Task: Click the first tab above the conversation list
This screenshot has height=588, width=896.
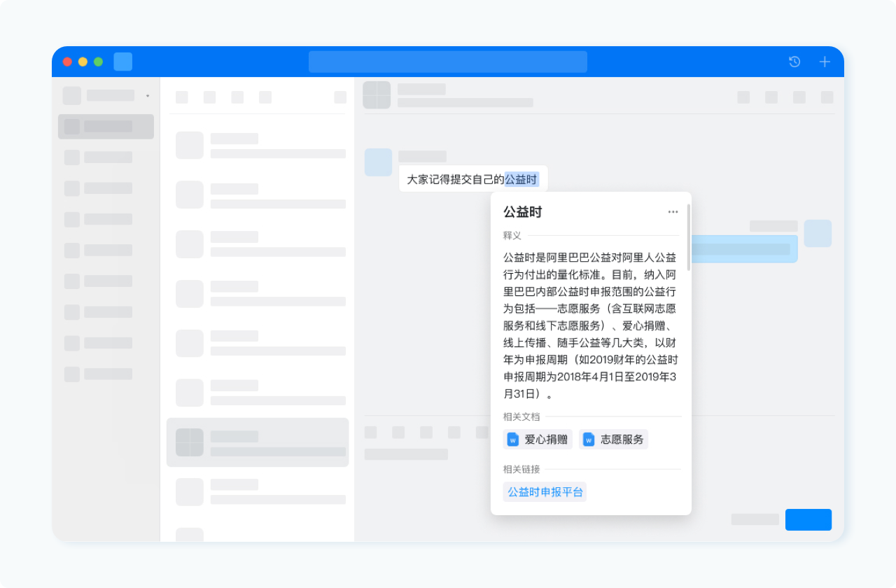Action: point(181,97)
